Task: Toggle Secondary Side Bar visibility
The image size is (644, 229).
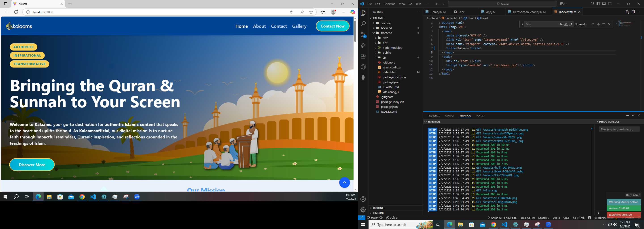Action: pyautogui.click(x=610, y=4)
